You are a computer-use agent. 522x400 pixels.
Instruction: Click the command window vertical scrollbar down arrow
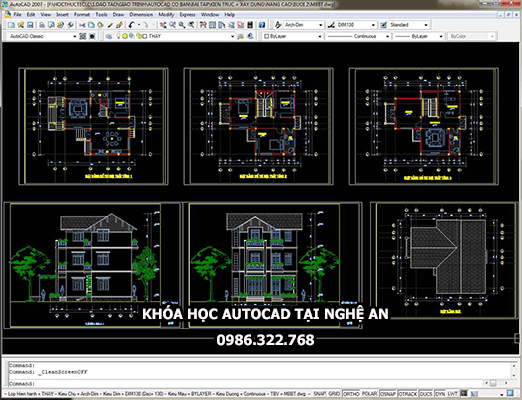pyautogui.click(x=514, y=375)
